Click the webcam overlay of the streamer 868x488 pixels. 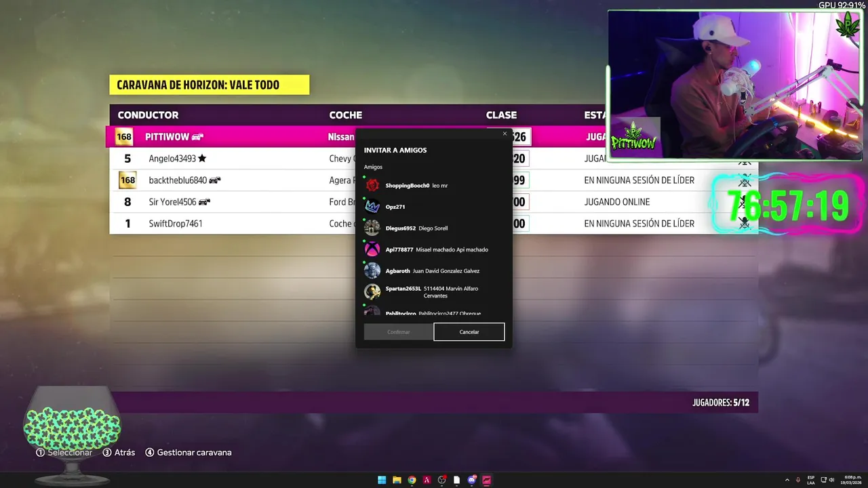click(x=735, y=85)
